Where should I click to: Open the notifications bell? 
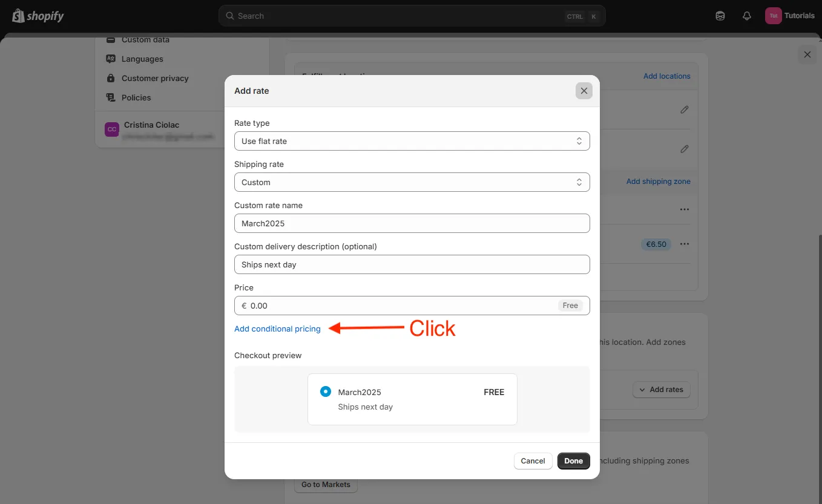pos(746,16)
